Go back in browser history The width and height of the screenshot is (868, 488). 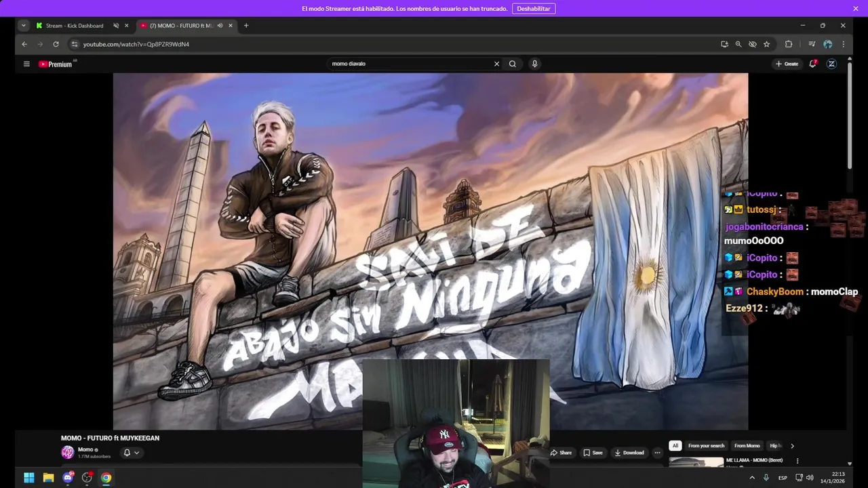click(24, 44)
